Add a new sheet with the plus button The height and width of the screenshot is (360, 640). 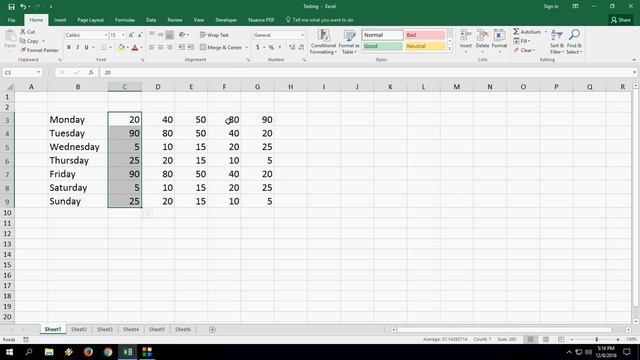212,329
